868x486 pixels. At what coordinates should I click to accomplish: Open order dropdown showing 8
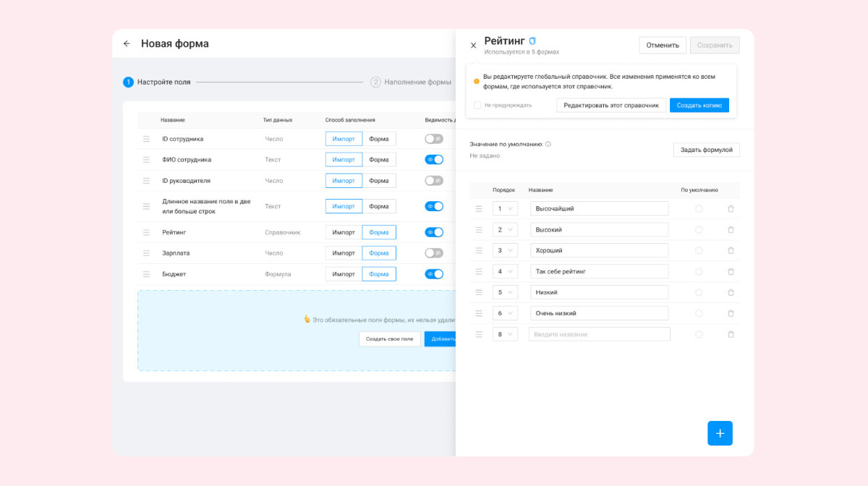[505, 334]
